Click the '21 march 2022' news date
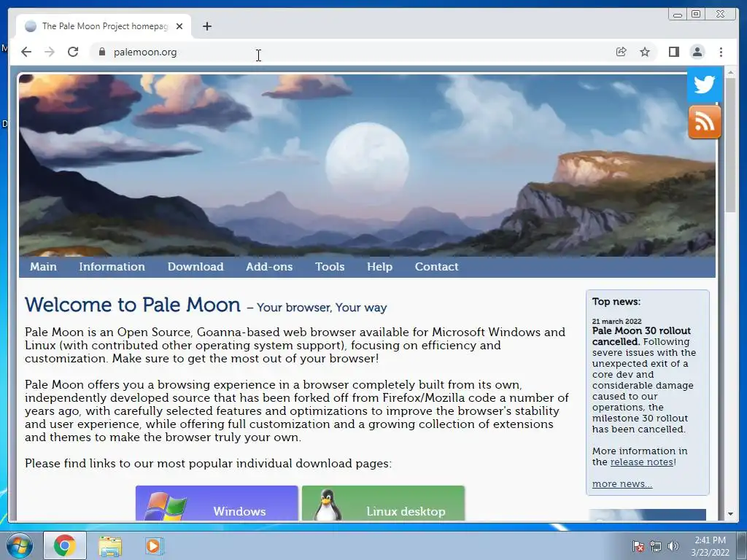 pos(616,322)
